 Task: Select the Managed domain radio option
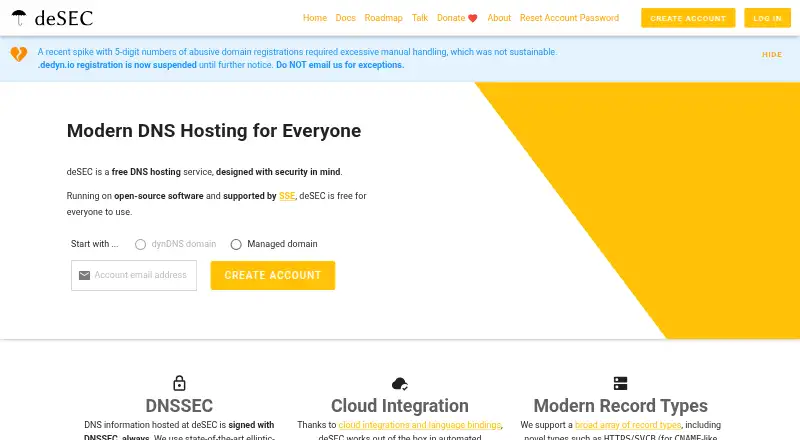click(x=236, y=245)
